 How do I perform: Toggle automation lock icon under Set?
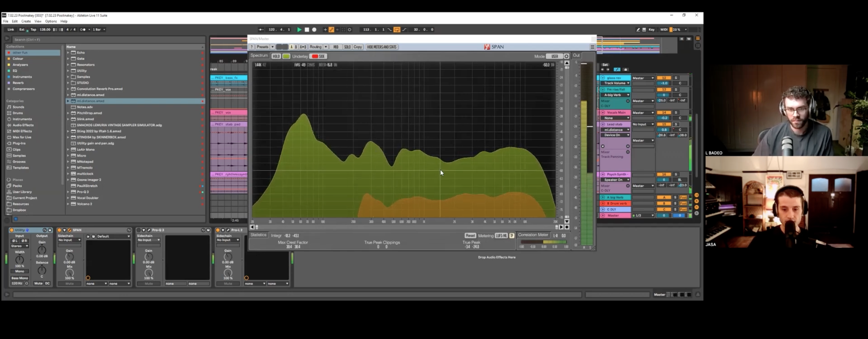click(625, 69)
